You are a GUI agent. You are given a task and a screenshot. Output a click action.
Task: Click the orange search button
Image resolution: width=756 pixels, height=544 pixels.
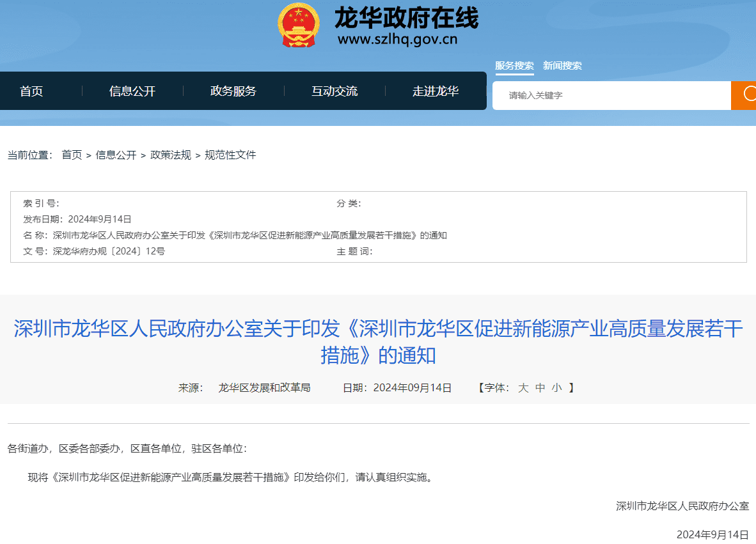click(x=744, y=96)
